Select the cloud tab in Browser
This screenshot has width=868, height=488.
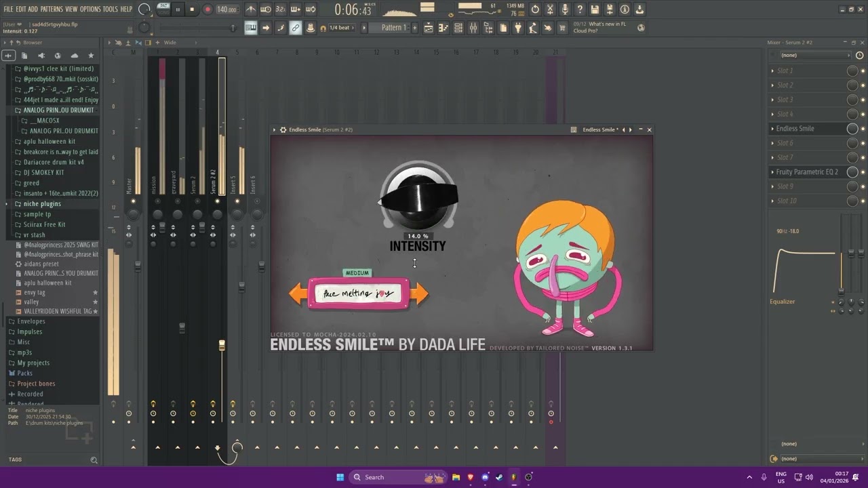click(75, 56)
